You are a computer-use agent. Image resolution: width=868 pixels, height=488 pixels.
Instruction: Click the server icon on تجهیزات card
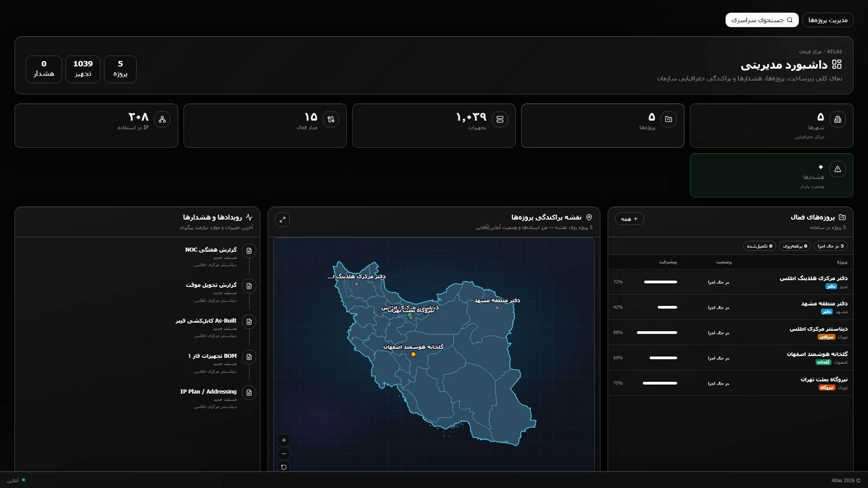click(x=500, y=119)
